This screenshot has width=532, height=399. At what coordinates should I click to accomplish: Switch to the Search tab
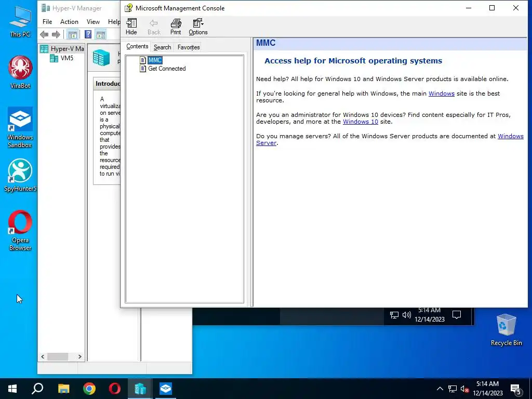(x=162, y=47)
